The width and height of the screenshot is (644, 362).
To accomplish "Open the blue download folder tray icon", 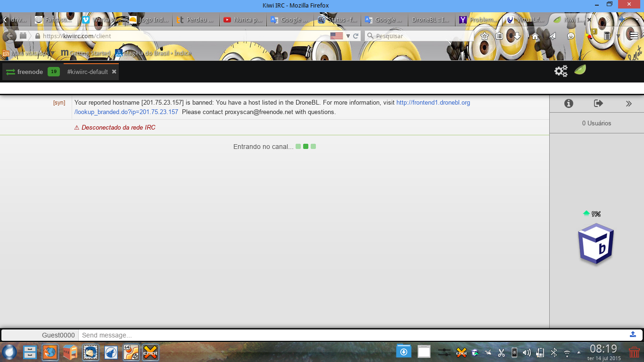I will [404, 352].
